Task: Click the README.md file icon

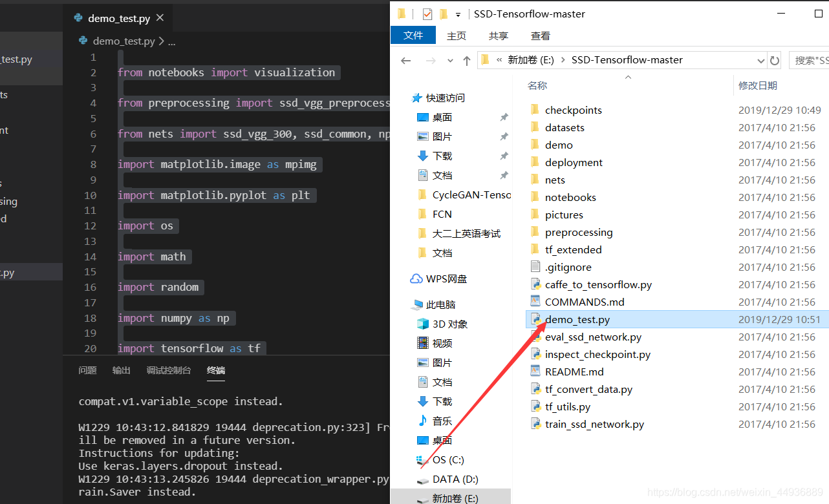Action: coord(535,372)
